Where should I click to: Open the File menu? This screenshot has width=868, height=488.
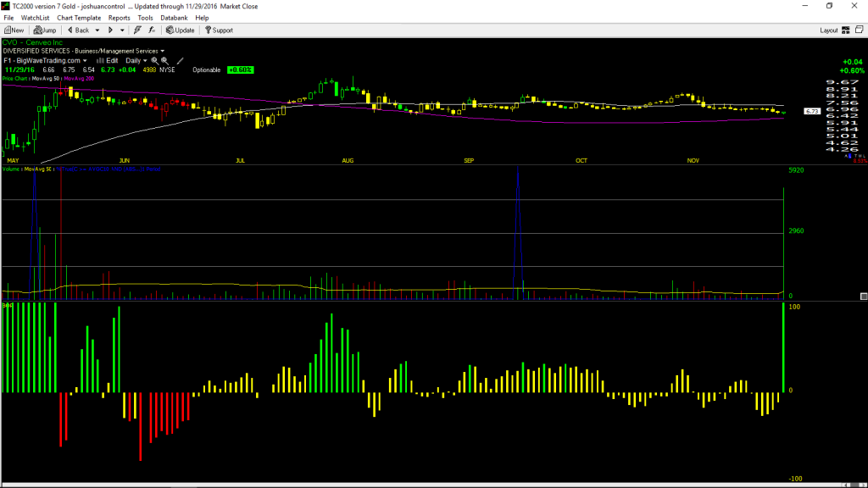click(x=8, y=18)
